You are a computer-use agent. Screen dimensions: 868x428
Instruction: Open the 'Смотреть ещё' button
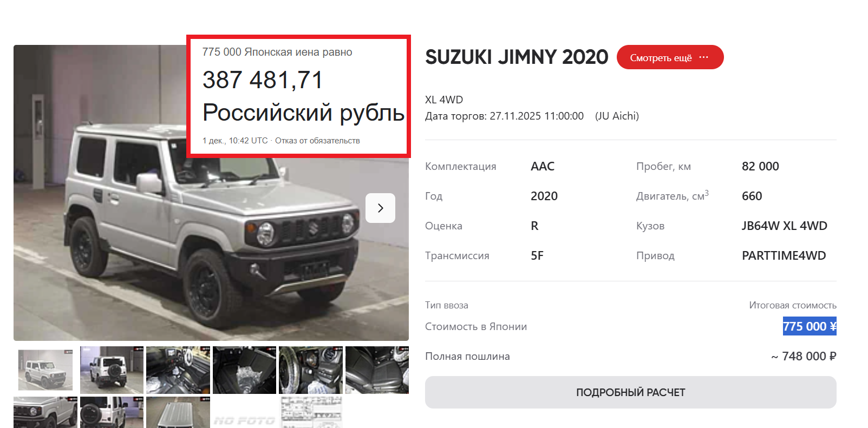[x=670, y=57]
